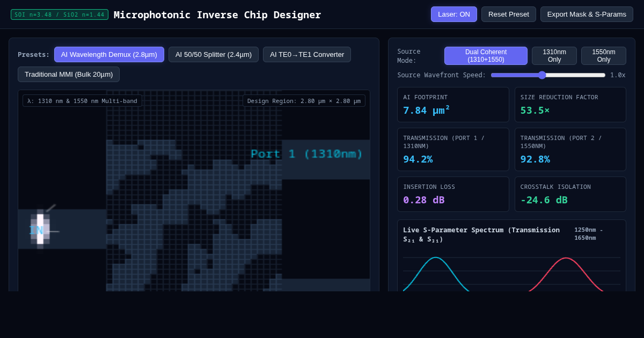Click the Insertion Loss 0.28 dB value
The image size is (644, 338).
pyautogui.click(x=423, y=200)
